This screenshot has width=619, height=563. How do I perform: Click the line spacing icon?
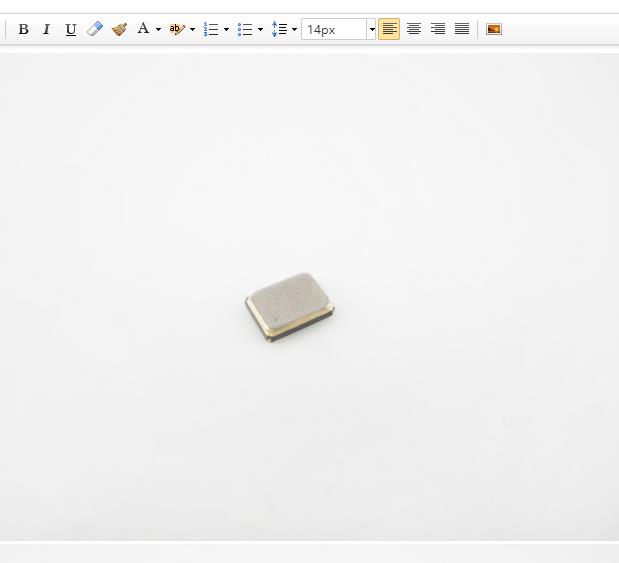(280, 29)
